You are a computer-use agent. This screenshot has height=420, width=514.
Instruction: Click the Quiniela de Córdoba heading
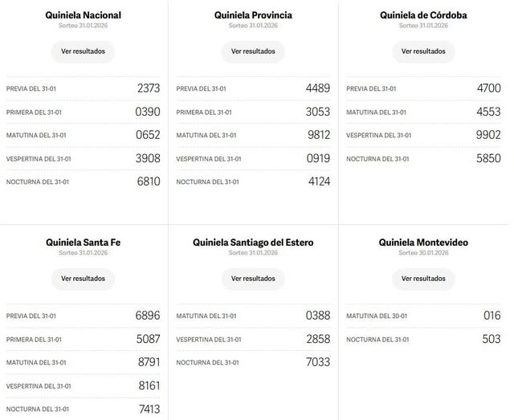pyautogui.click(x=423, y=15)
